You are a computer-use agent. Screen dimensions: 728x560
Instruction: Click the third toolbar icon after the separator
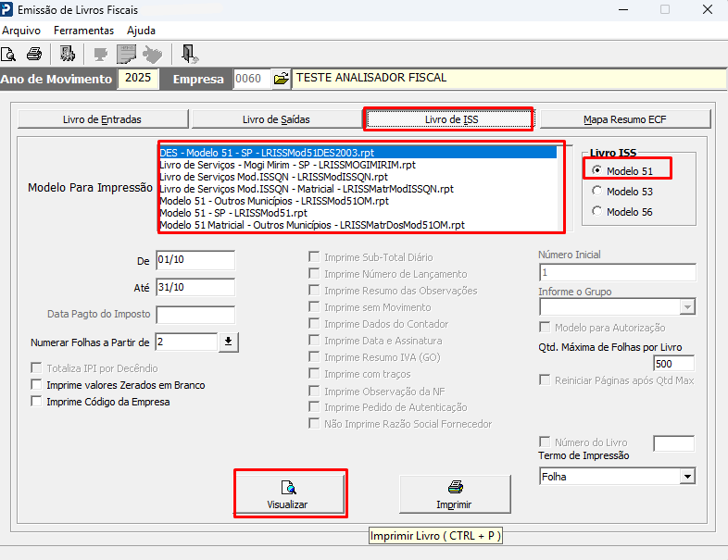click(68, 55)
